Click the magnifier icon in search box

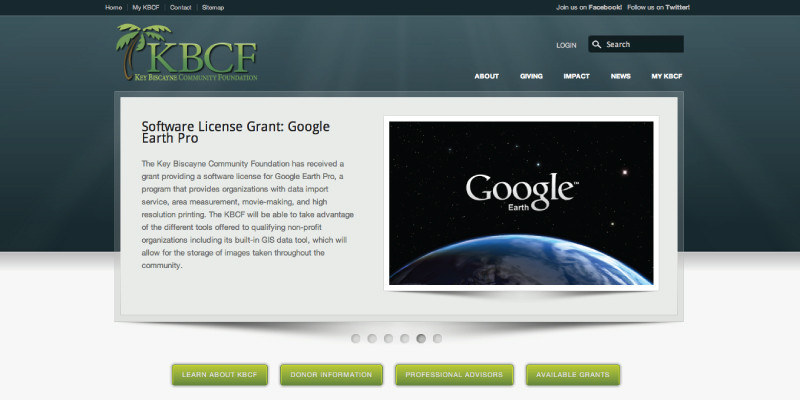(x=596, y=44)
